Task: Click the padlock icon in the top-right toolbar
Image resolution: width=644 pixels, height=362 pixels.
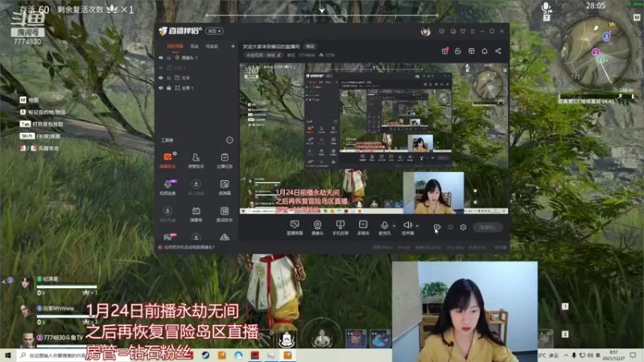Action: (x=457, y=51)
